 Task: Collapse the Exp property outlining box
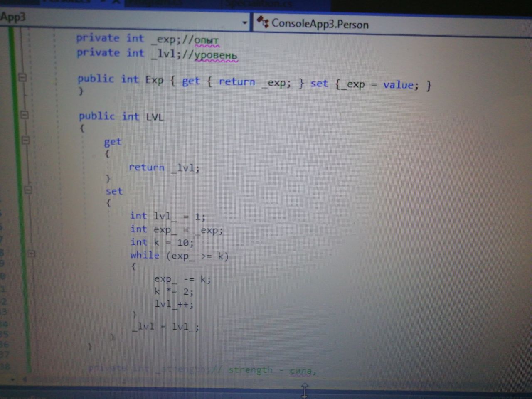(22, 77)
